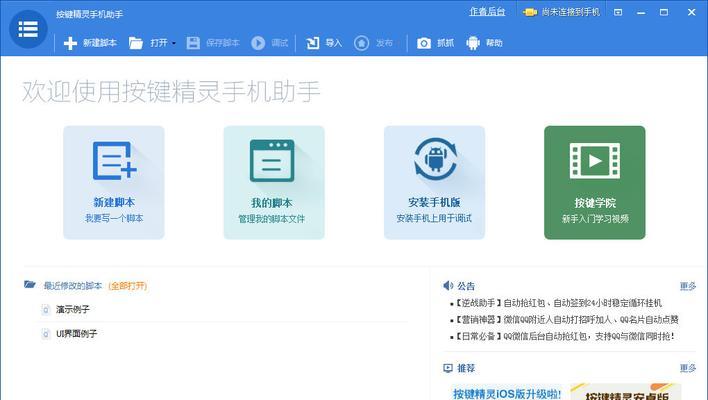Click the 尚未连接到手机 connection status
Screen dimensions: 708x400
click(571, 12)
